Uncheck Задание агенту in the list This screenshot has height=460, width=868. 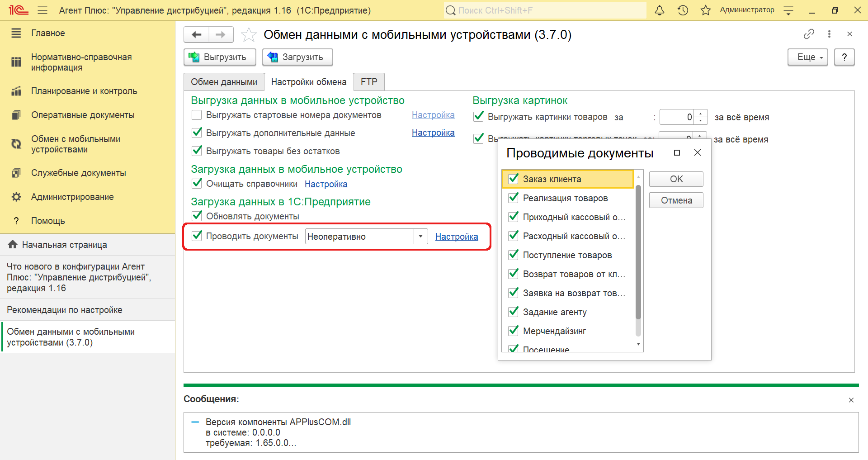pyautogui.click(x=514, y=312)
